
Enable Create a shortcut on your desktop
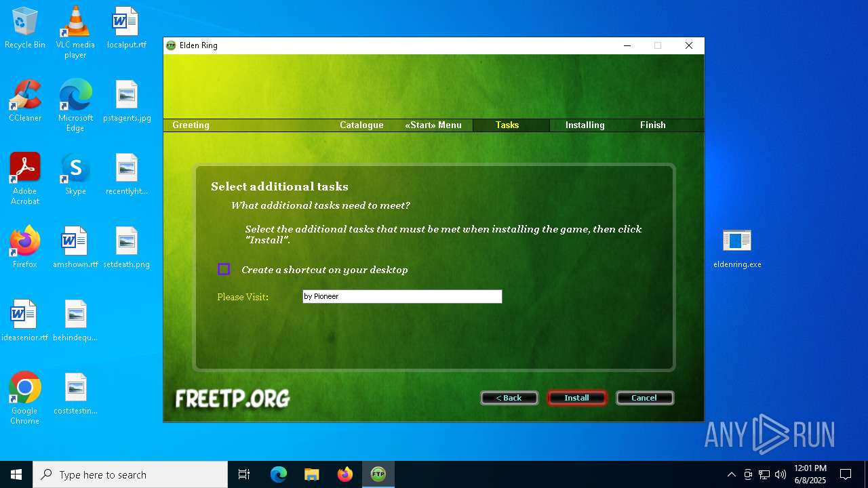coord(224,269)
